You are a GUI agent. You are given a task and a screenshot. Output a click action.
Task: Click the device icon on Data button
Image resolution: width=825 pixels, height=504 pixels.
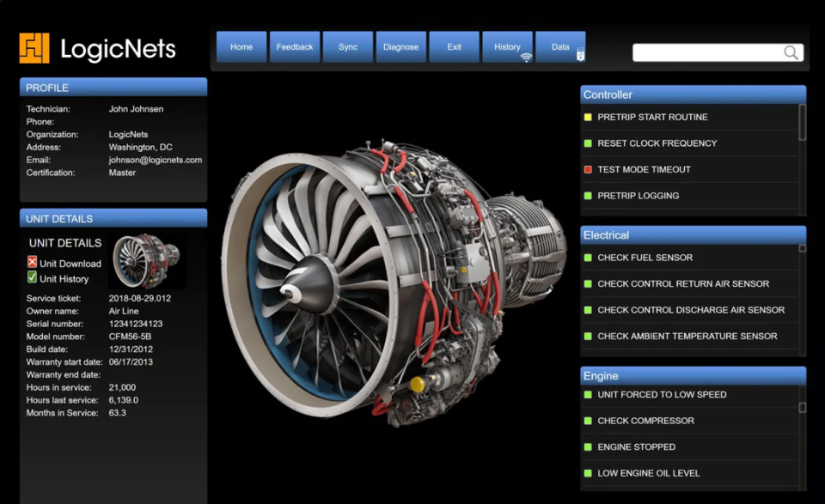(580, 55)
